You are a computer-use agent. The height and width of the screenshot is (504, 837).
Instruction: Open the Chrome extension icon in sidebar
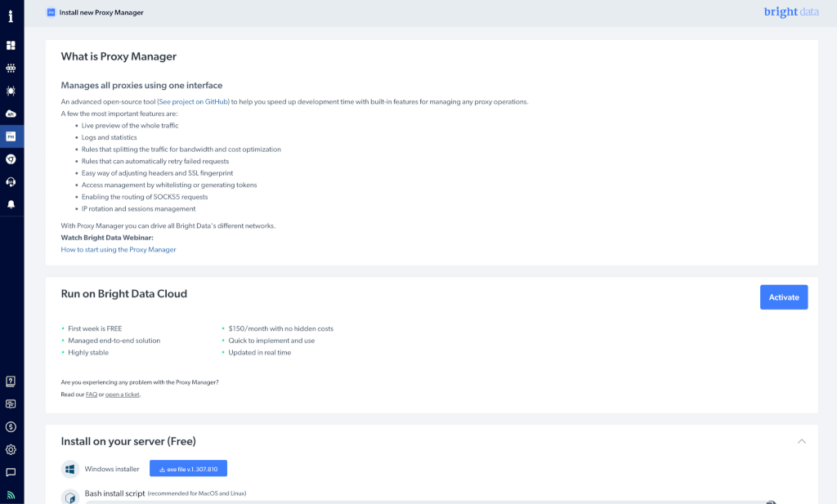(11, 159)
